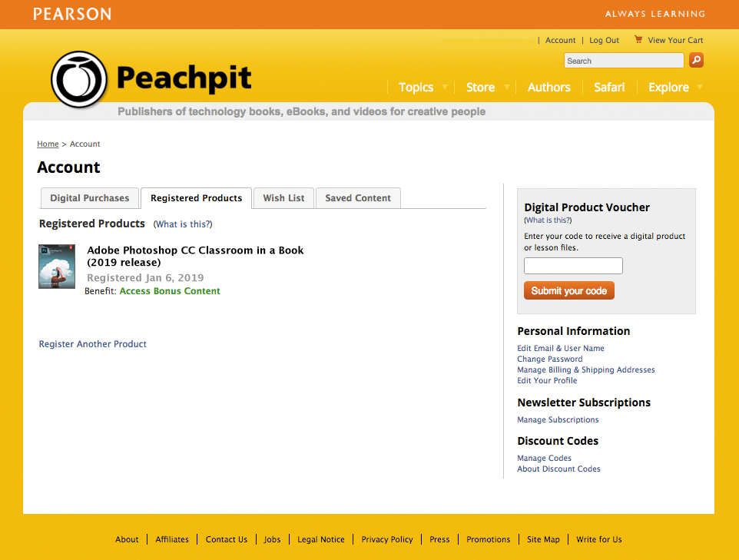
Task: Open the Photoshop CC book cover thumbnail
Action: coord(57,267)
